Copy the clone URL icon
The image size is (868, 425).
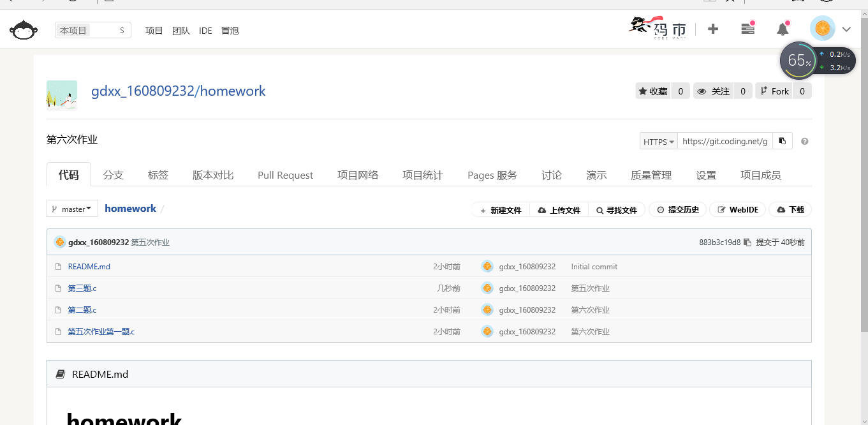[783, 142]
